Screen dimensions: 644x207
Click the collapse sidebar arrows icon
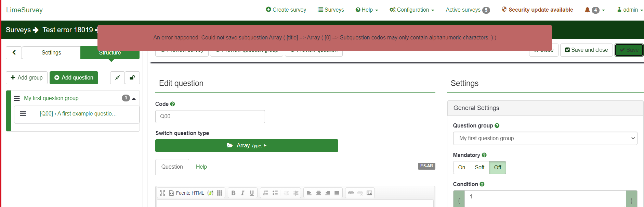117,78
